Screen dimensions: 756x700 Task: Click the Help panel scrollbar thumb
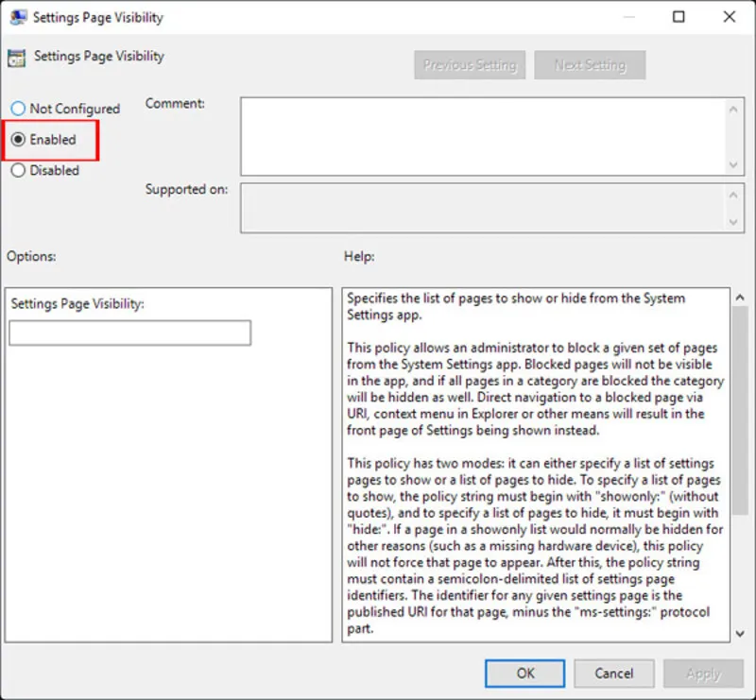(740, 411)
